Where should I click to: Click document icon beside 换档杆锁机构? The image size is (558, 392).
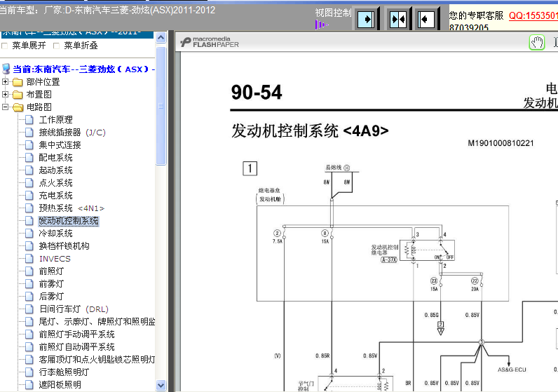[x=29, y=246]
